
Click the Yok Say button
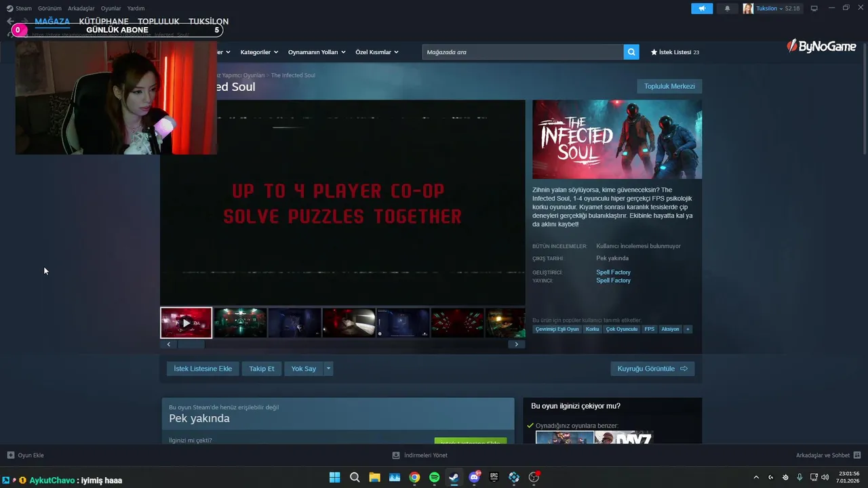point(304,369)
